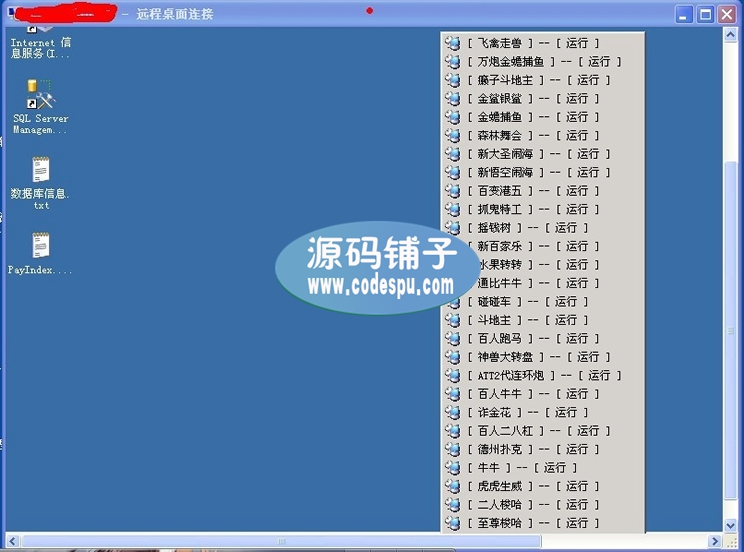Click the icon beside 金蟾捕鱼
Image resolution: width=744 pixels, height=552 pixels.
453,117
